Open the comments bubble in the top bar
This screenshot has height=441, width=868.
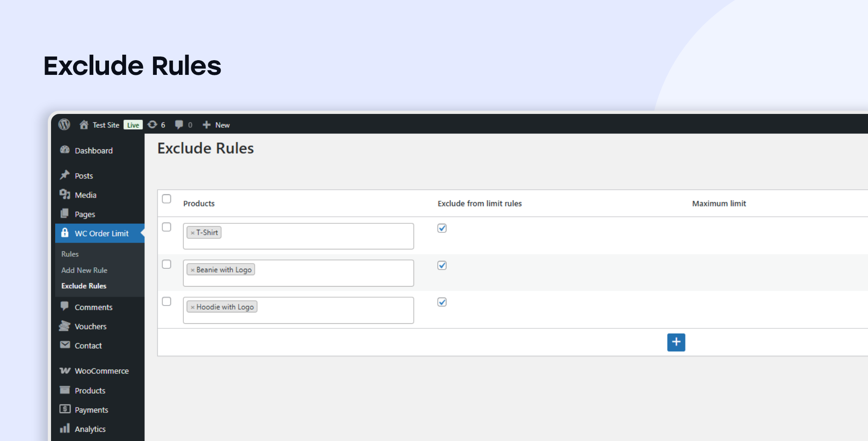pos(179,124)
